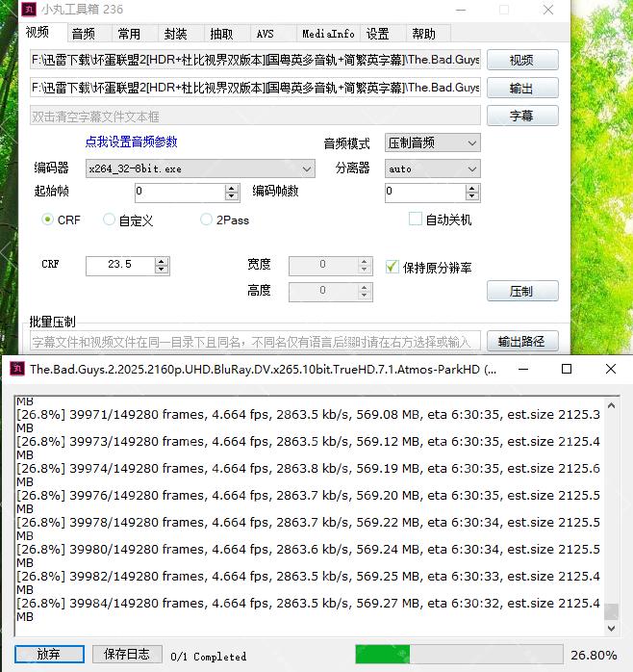Open the 点我设置音频参数 link
The image size is (633, 672).
pos(131,142)
